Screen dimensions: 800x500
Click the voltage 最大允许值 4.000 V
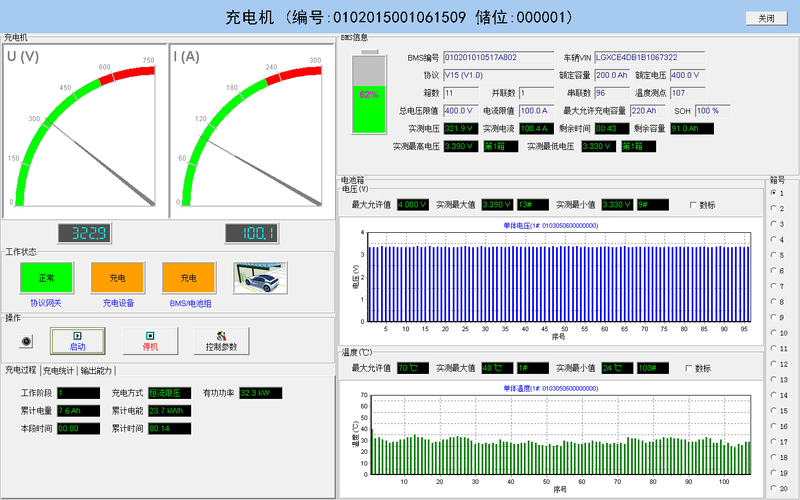click(412, 205)
